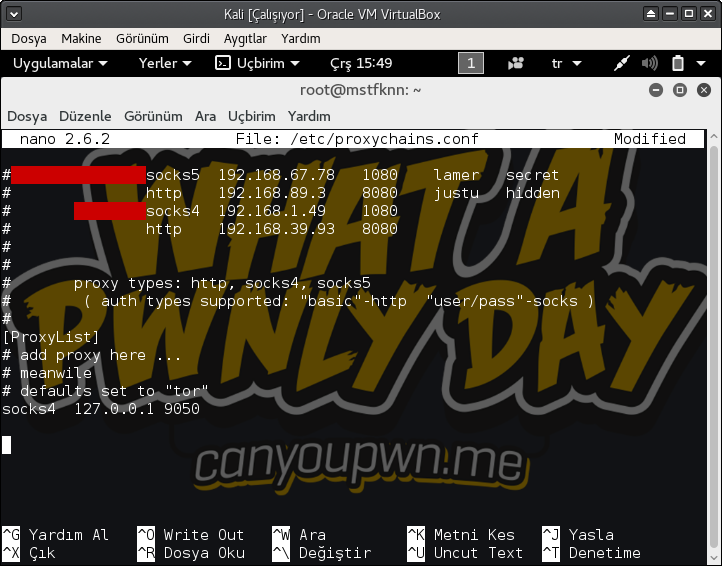
Task: Click the terminal icon beside Uçbirim in panel
Action: [x=223, y=63]
